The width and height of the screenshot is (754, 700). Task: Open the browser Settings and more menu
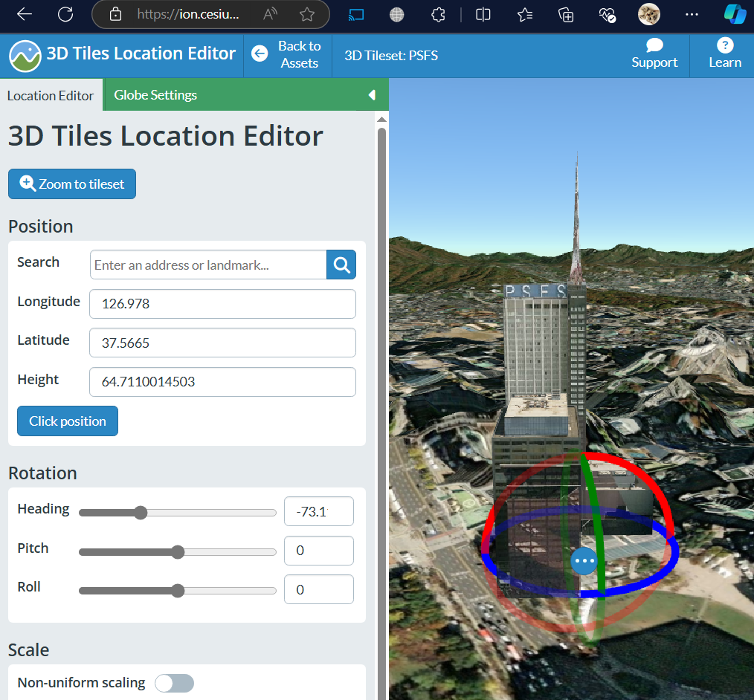pyautogui.click(x=692, y=15)
